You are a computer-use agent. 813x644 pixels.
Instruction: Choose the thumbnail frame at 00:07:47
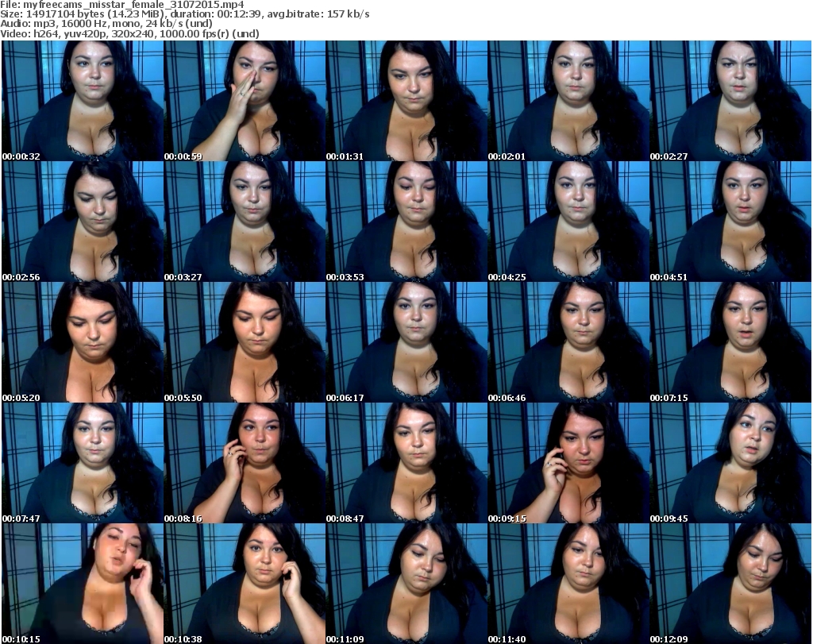(83, 463)
